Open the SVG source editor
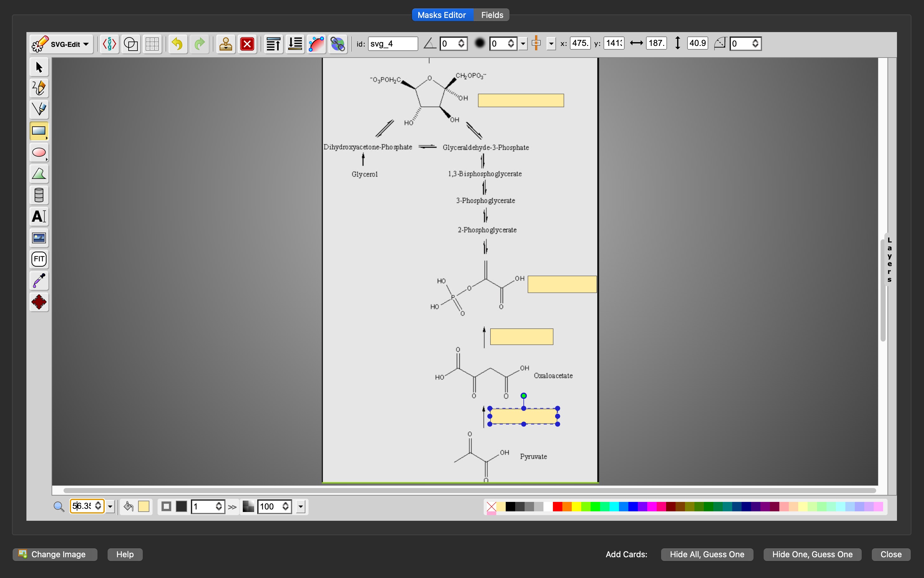Viewport: 924px width, 578px height. (x=109, y=44)
